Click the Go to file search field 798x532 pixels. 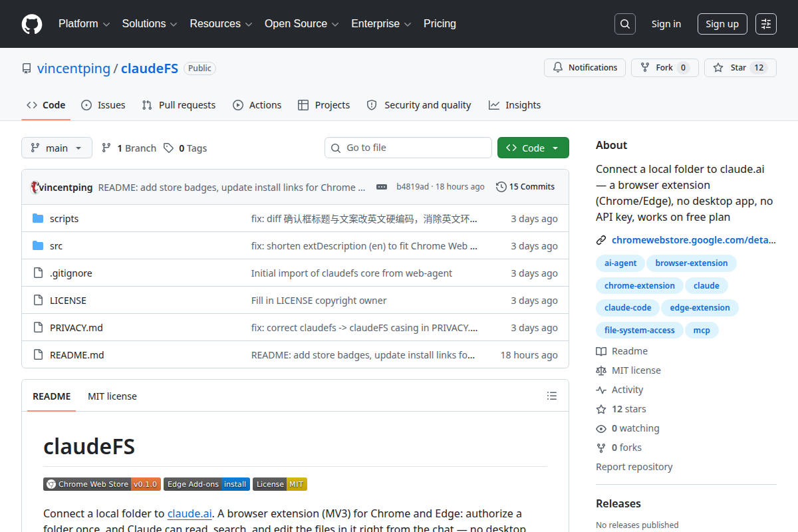[408, 148]
